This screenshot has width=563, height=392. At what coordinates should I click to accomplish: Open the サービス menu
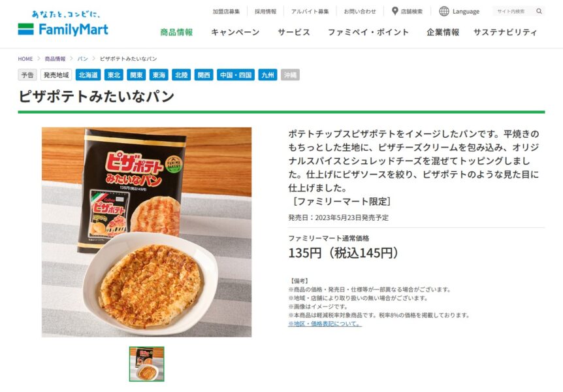coord(294,32)
